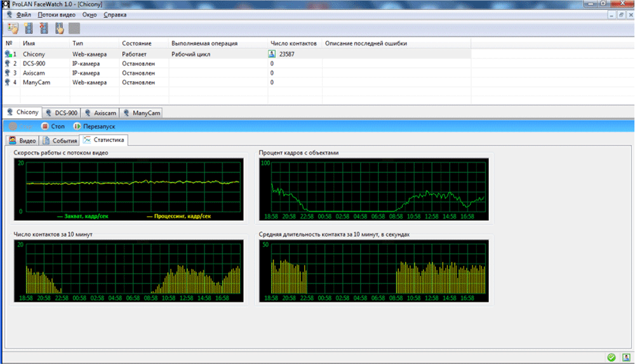Click the second toolbar icon showing a film strip
Image resolution: width=635 pixels, height=364 pixels.
28,28
